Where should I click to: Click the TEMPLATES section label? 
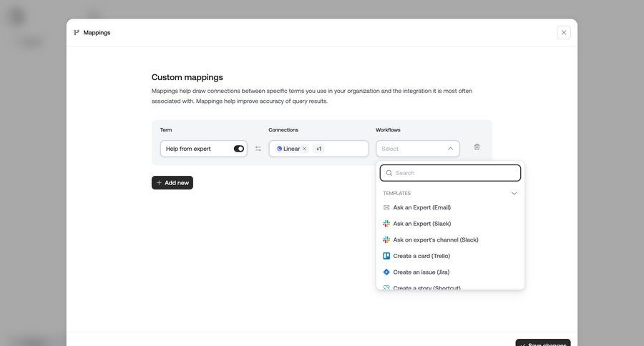(396, 193)
